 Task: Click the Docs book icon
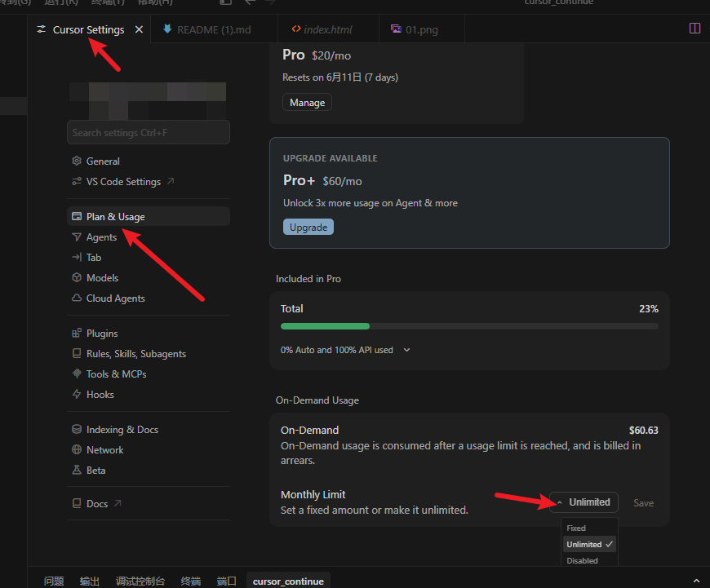[77, 503]
